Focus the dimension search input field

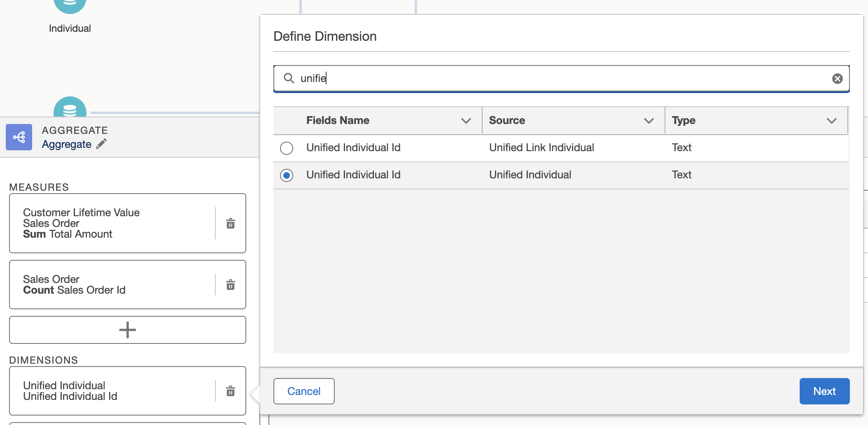[560, 78]
